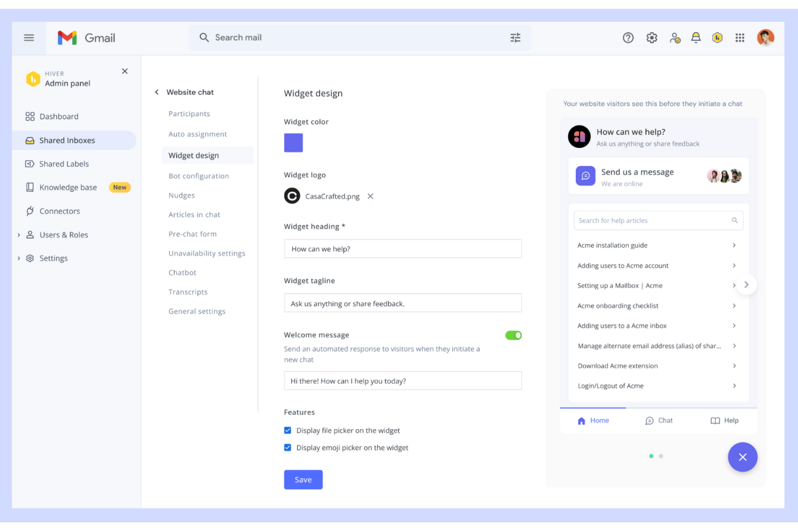Uncheck Display emoji picker on the widget
Screen dimensions: 798x532
[x=287, y=447]
